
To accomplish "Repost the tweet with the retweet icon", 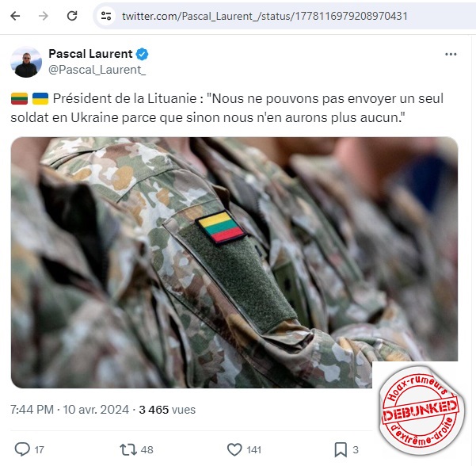I will click(x=128, y=449).
